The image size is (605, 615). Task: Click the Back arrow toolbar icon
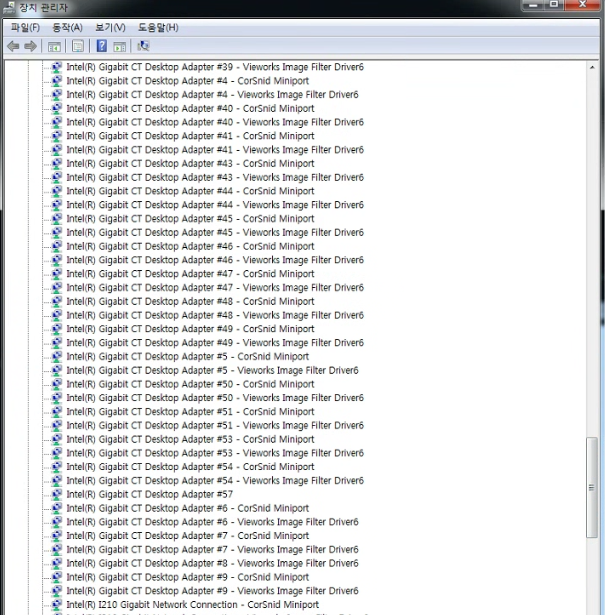coord(13,46)
